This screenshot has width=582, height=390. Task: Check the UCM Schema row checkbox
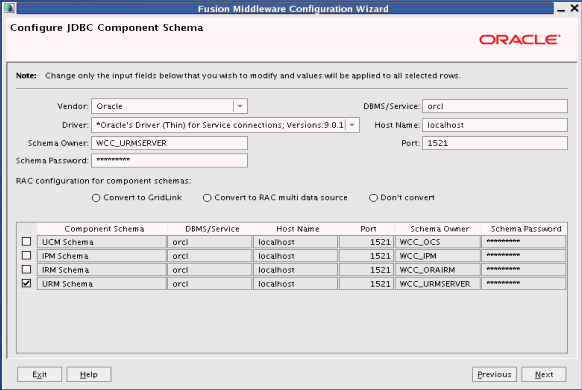point(26,242)
